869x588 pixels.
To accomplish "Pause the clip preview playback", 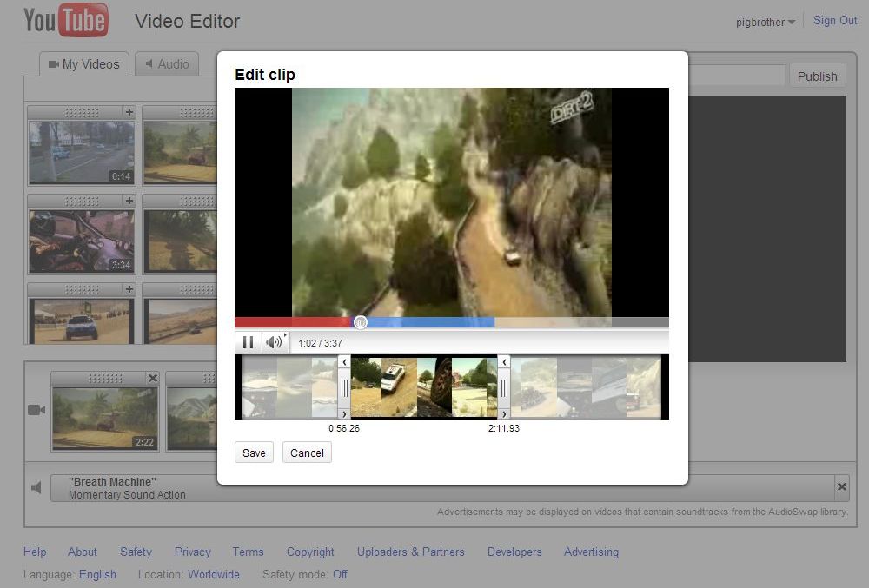I will tap(248, 342).
